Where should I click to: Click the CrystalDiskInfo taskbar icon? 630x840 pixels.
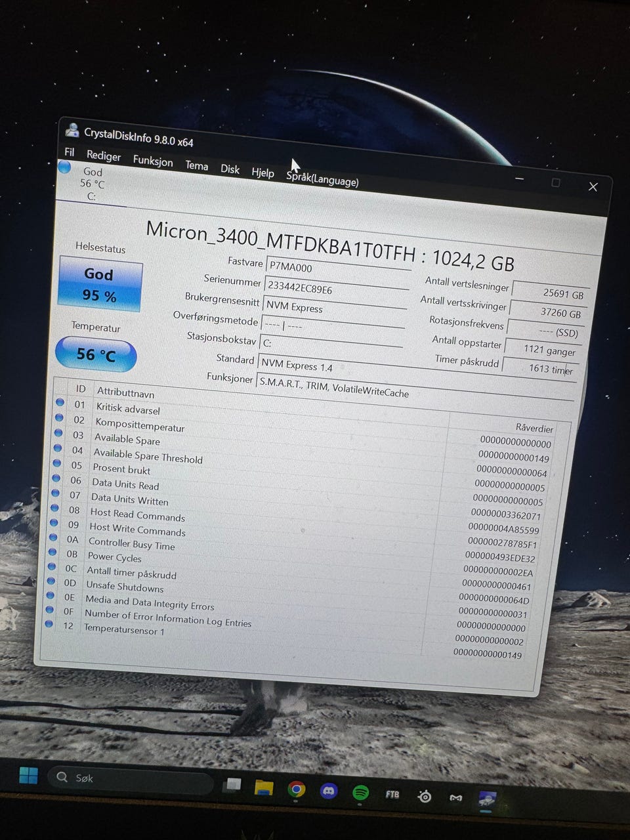pyautogui.click(x=487, y=800)
